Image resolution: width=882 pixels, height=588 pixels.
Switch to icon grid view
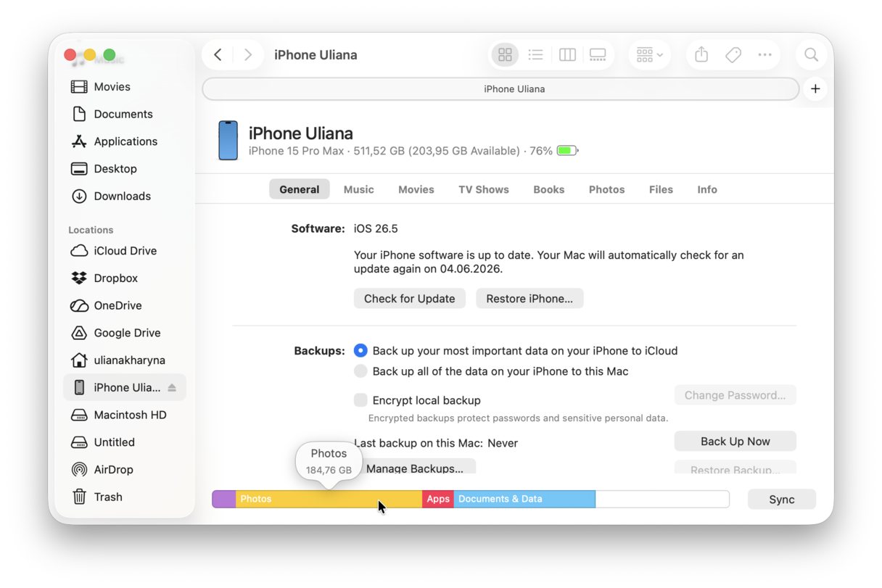[x=505, y=54]
